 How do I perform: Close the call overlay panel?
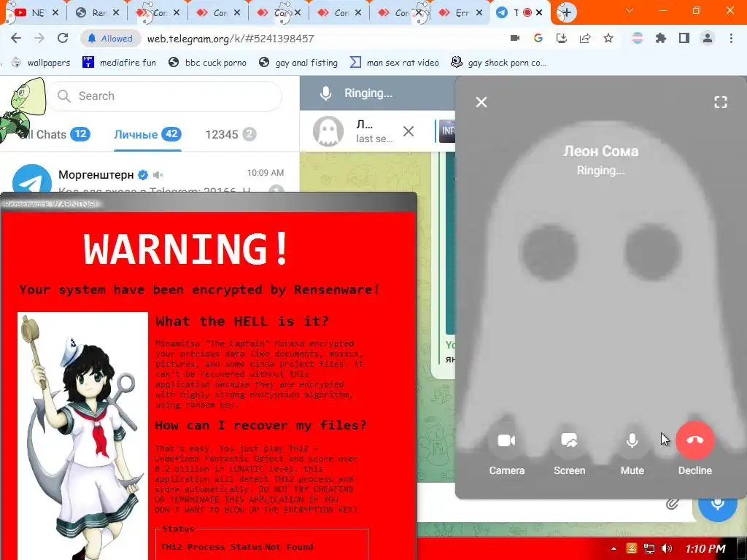[481, 102]
